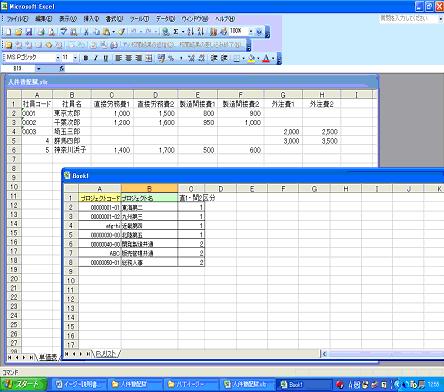The width and height of the screenshot is (444, 392).
Task: Open the Tools menu
Action: 139,19
